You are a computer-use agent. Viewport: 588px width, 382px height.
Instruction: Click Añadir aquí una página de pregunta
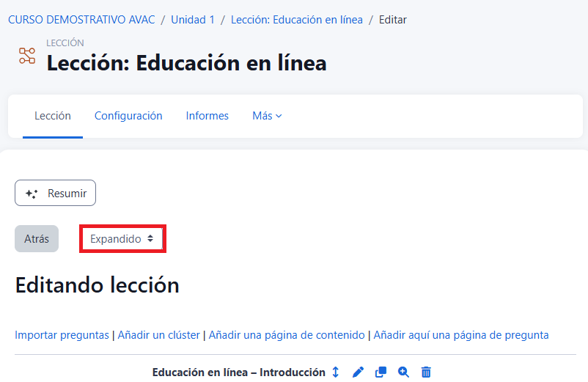461,335
